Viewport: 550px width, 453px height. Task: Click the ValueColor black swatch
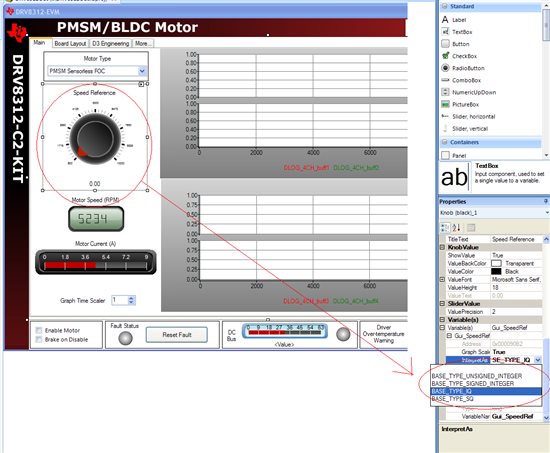496,272
